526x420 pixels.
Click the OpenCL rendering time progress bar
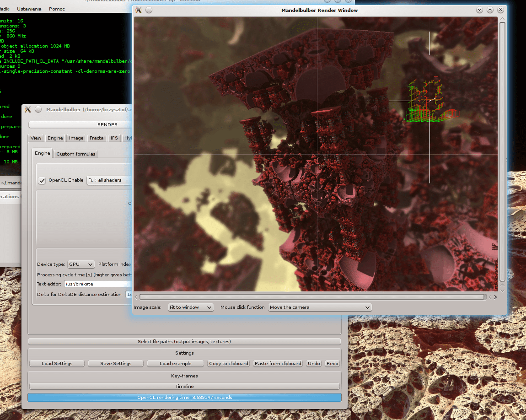click(184, 397)
